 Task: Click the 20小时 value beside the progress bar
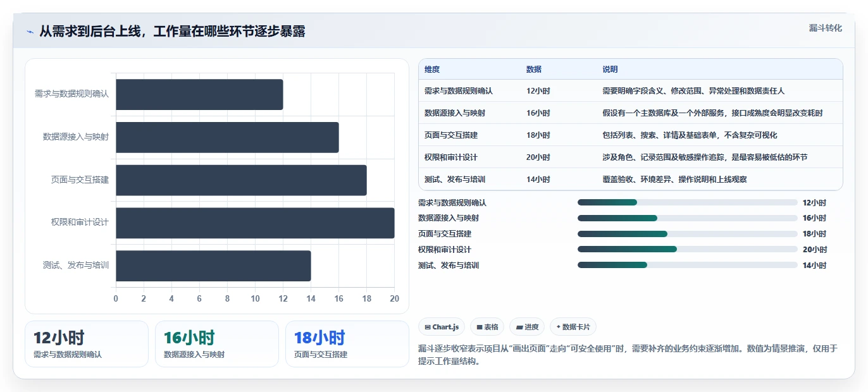[x=815, y=250]
